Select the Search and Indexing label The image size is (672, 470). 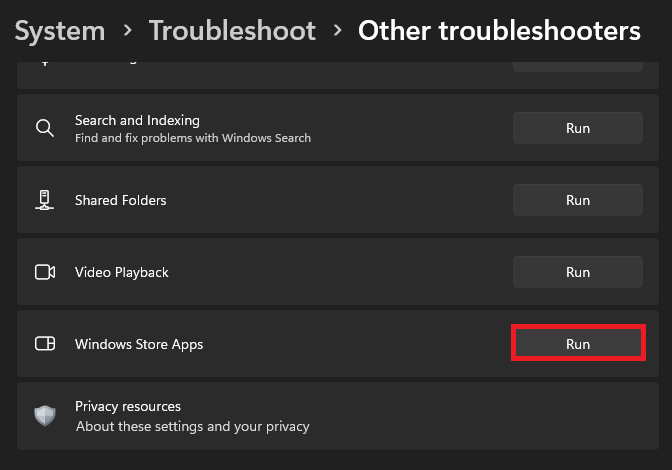click(x=137, y=120)
